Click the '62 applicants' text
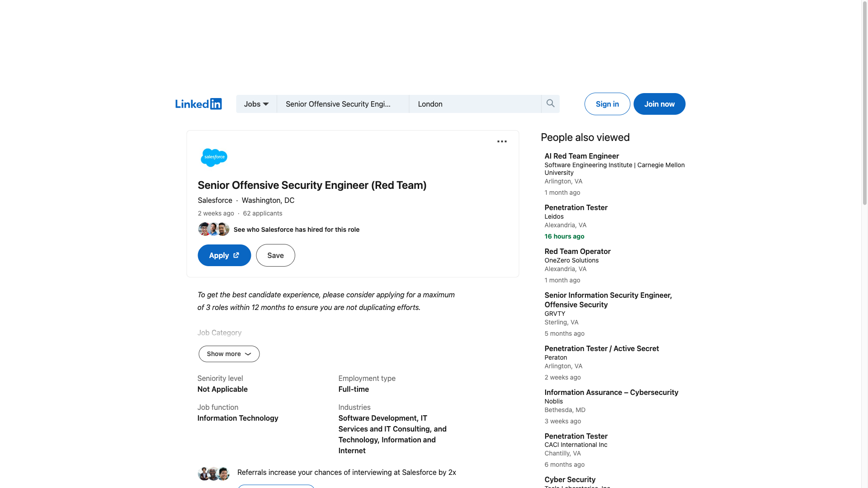This screenshot has width=868, height=488. click(262, 213)
